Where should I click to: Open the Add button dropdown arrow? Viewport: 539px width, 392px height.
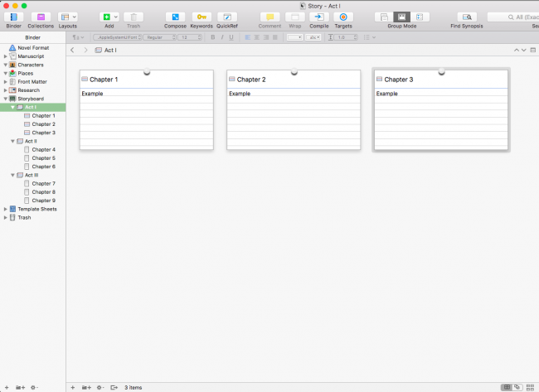116,17
